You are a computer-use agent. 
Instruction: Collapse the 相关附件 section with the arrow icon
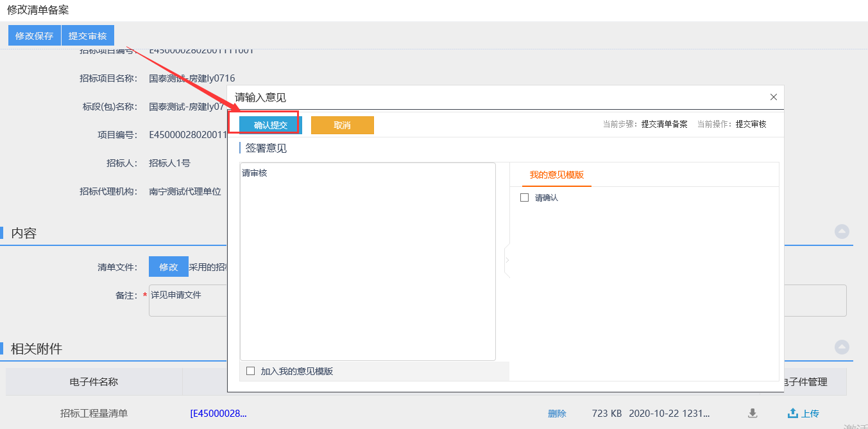(x=842, y=347)
